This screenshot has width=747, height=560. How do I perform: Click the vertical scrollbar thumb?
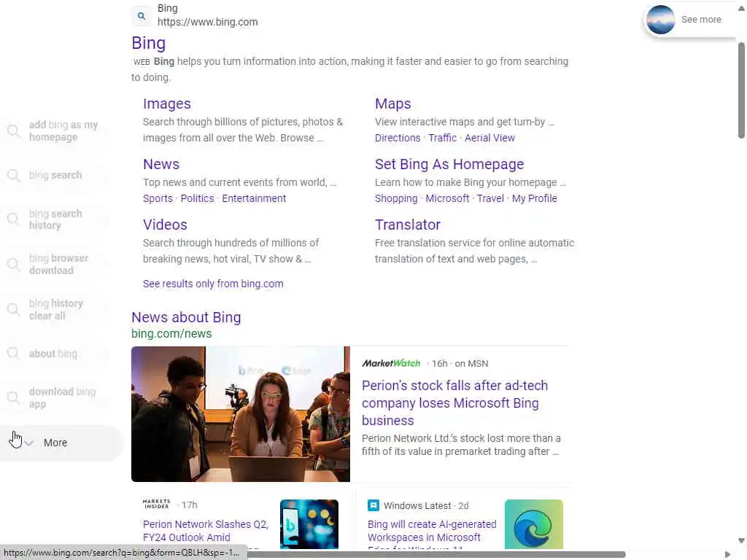[741, 90]
